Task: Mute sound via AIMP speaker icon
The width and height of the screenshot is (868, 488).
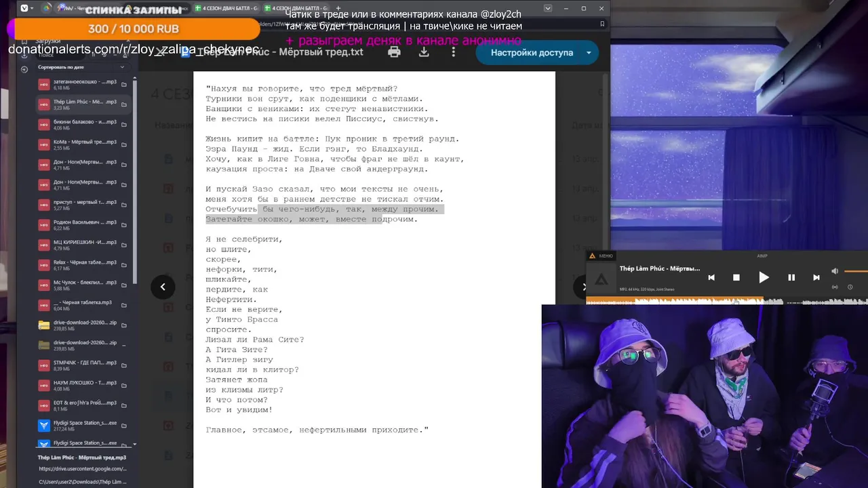Action: pyautogui.click(x=835, y=271)
